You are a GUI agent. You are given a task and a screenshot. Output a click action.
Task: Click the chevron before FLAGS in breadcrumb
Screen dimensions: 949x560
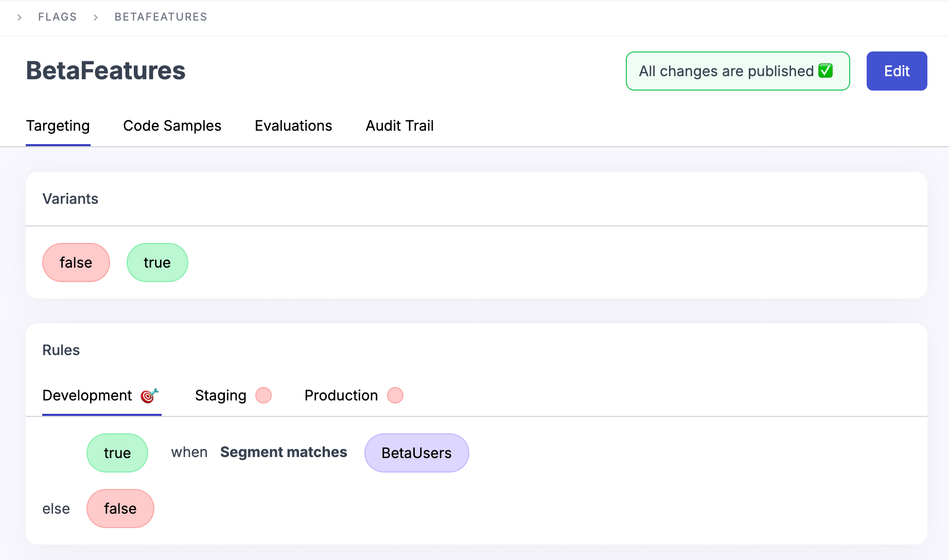(19, 17)
